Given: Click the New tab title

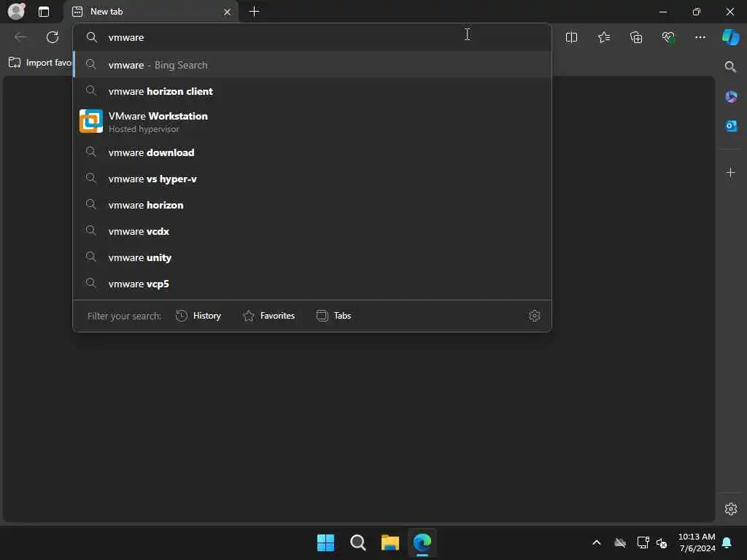Looking at the screenshot, I should 107,12.
